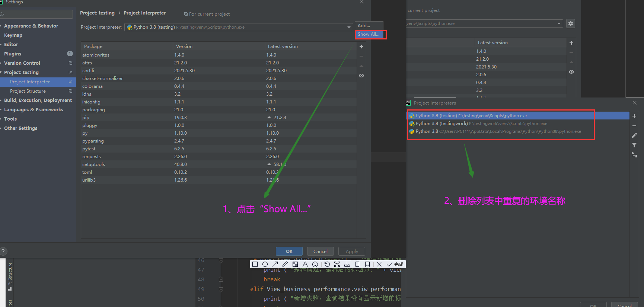This screenshot has width=644, height=307.
Task: Pick the text annotation tool
Action: (305, 264)
